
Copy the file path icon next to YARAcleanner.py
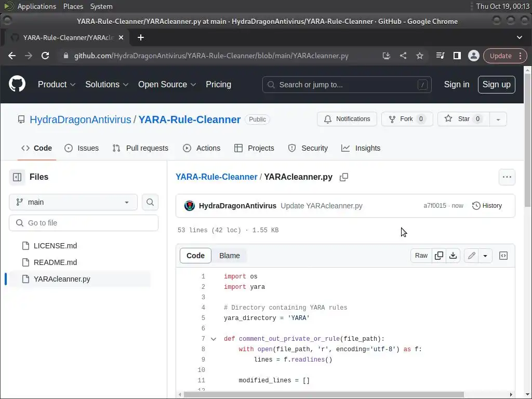coord(344,177)
